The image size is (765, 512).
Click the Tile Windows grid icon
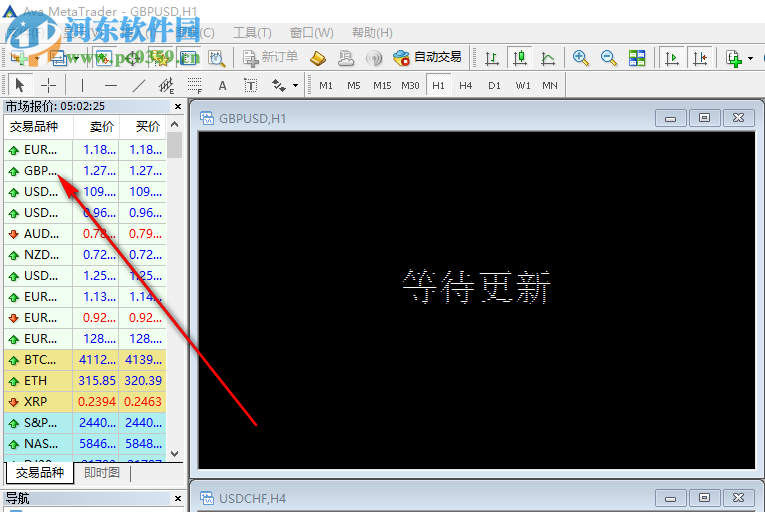637,58
